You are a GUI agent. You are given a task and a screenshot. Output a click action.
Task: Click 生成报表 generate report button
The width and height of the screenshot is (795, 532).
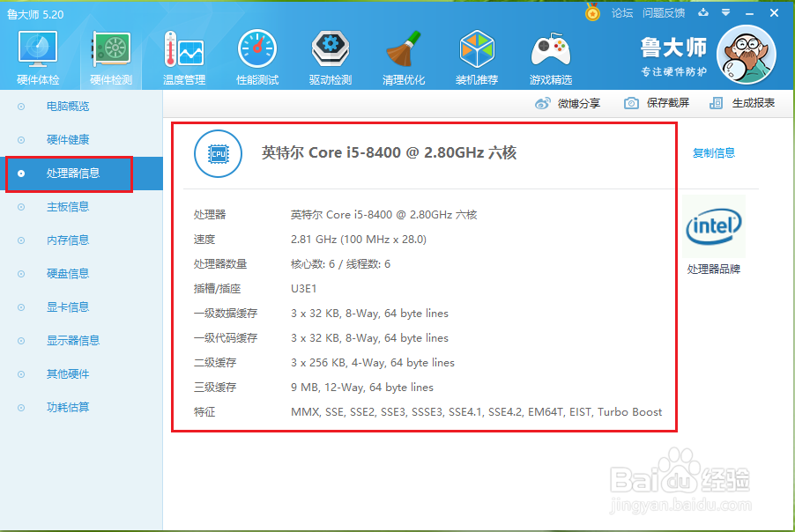click(742, 103)
